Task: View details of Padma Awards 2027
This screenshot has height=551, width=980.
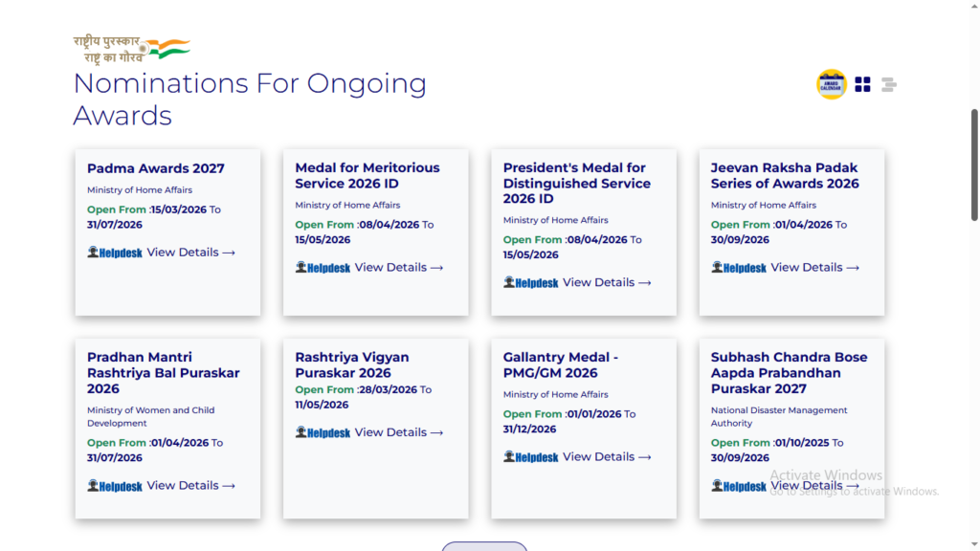Action: coord(190,253)
